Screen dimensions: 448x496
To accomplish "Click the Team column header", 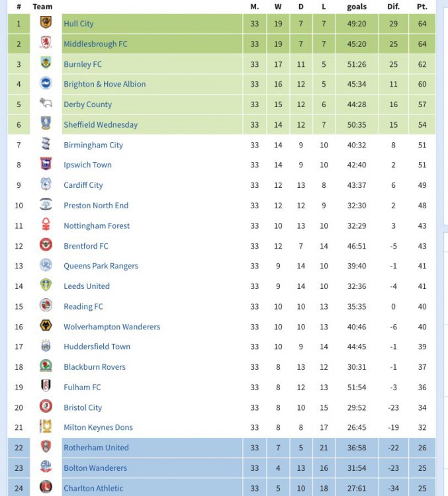I will 42,7.
